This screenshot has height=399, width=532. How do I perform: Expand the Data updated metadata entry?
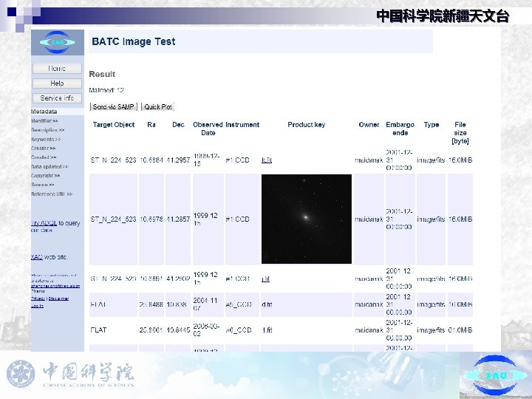(x=50, y=166)
